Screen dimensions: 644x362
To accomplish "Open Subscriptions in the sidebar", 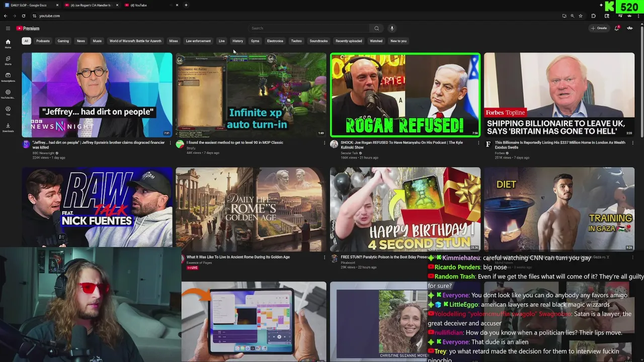I will (8, 77).
